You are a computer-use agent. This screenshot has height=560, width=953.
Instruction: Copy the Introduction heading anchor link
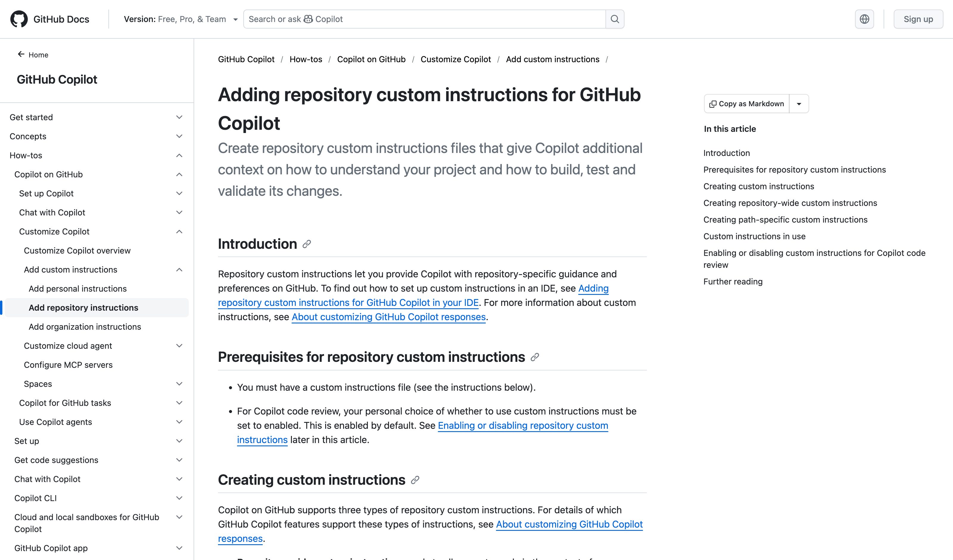tap(307, 244)
